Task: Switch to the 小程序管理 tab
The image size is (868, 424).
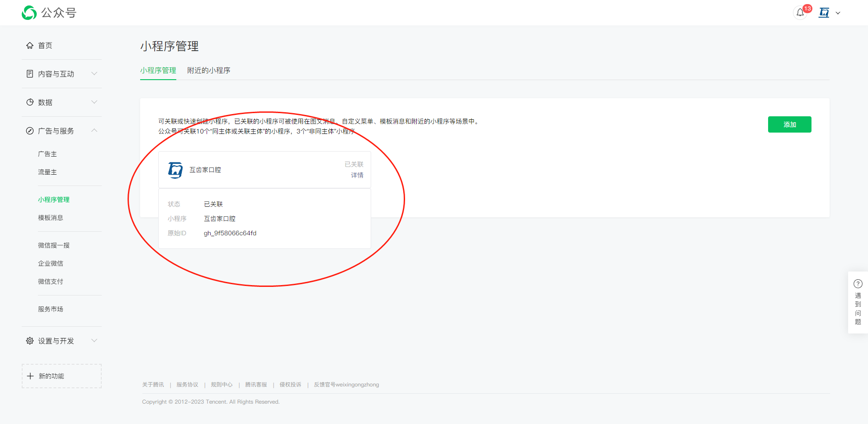Action: (x=158, y=71)
